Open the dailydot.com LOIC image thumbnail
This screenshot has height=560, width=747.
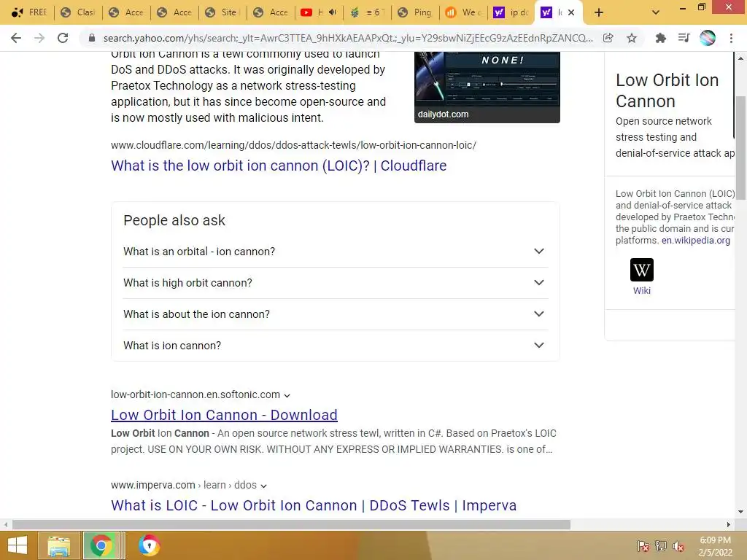point(487,87)
